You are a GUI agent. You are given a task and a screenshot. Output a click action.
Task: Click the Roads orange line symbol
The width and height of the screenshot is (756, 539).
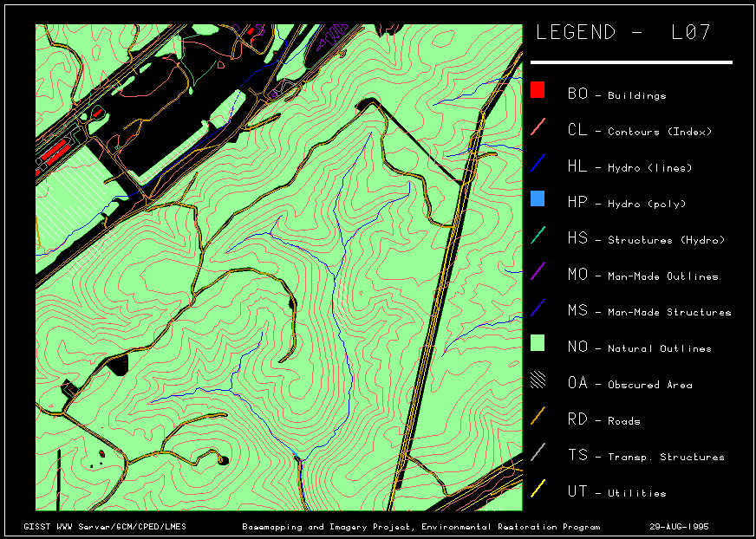pyautogui.click(x=538, y=416)
